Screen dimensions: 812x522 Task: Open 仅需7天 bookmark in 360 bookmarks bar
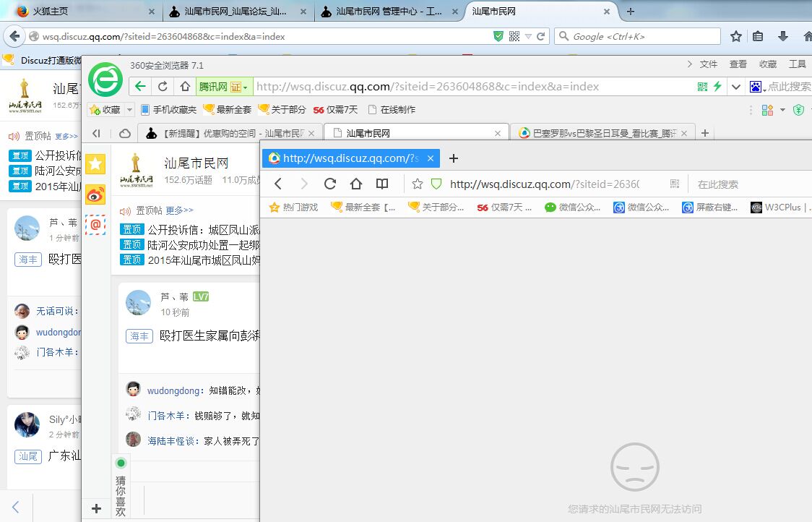click(x=336, y=110)
